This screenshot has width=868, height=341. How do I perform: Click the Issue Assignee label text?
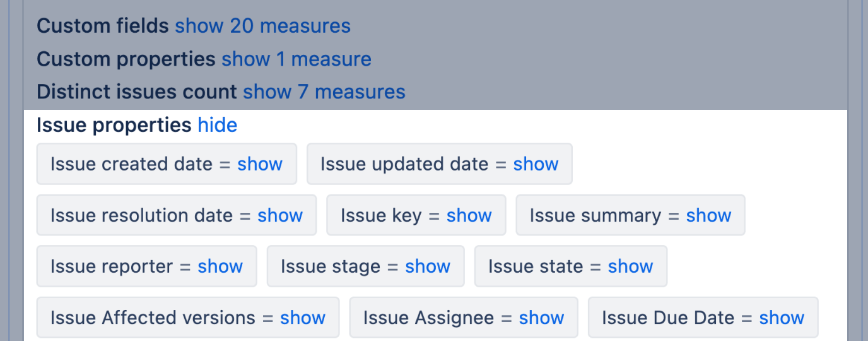428,318
